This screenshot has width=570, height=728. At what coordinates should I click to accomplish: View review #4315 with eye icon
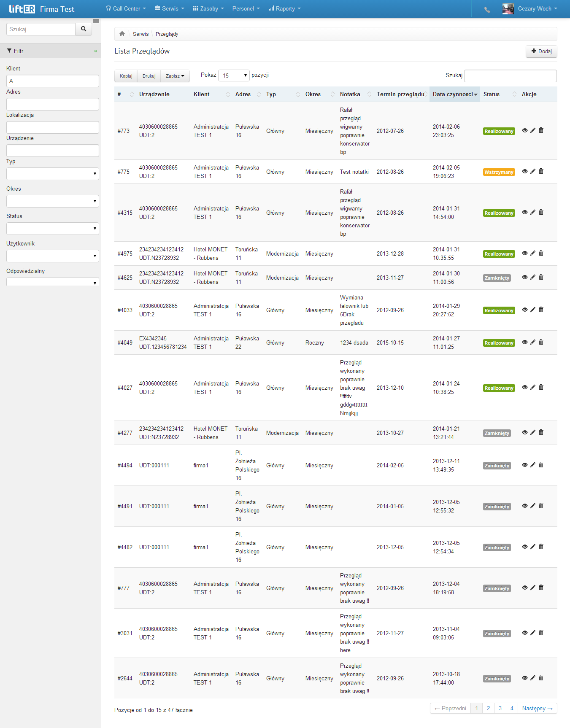pyautogui.click(x=525, y=212)
